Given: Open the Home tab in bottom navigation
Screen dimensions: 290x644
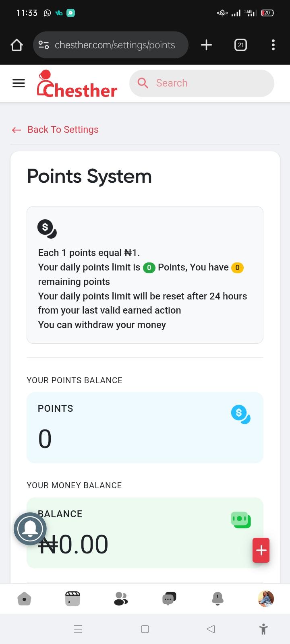Looking at the screenshot, I should 24,599.
